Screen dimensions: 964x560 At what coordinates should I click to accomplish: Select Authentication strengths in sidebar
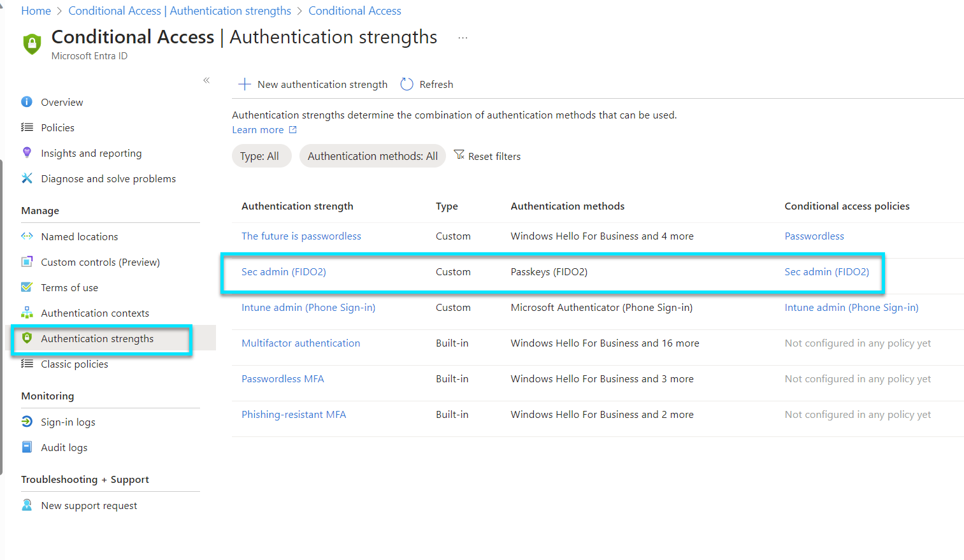(97, 338)
